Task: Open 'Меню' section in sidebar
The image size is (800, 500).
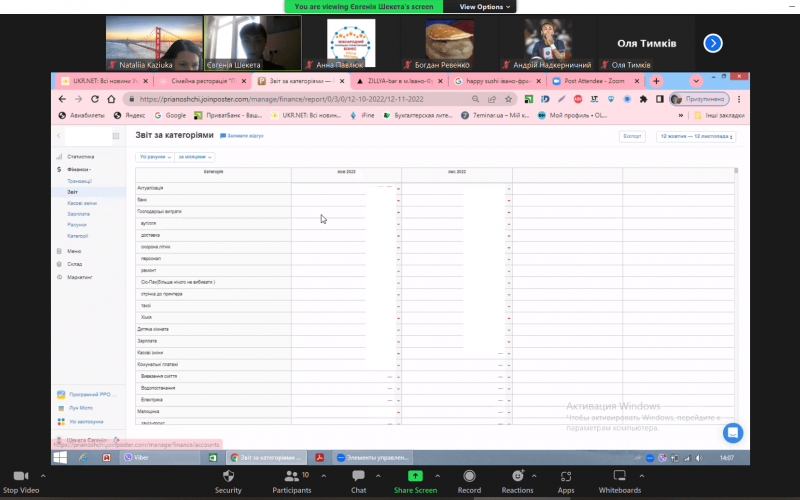Action: 74,252
